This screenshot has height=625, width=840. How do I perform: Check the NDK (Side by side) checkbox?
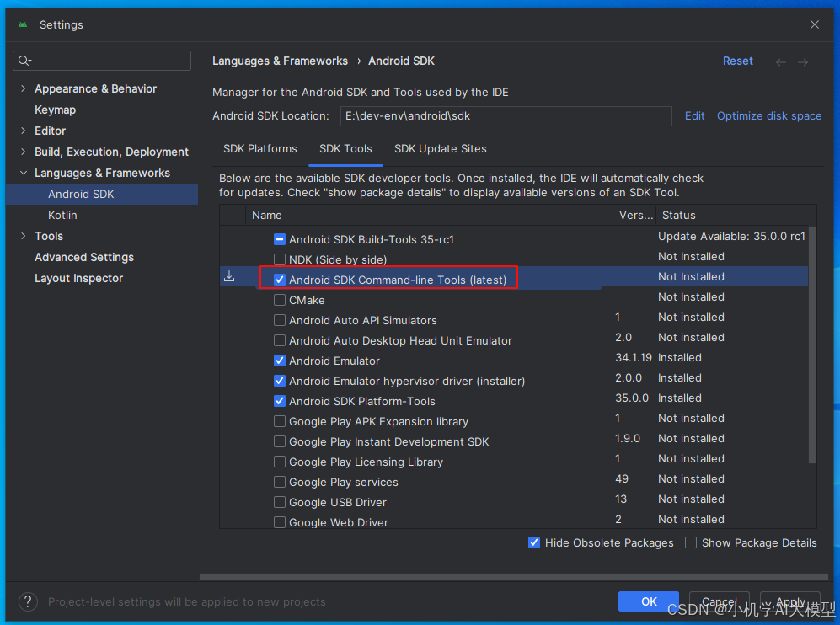[x=280, y=259]
